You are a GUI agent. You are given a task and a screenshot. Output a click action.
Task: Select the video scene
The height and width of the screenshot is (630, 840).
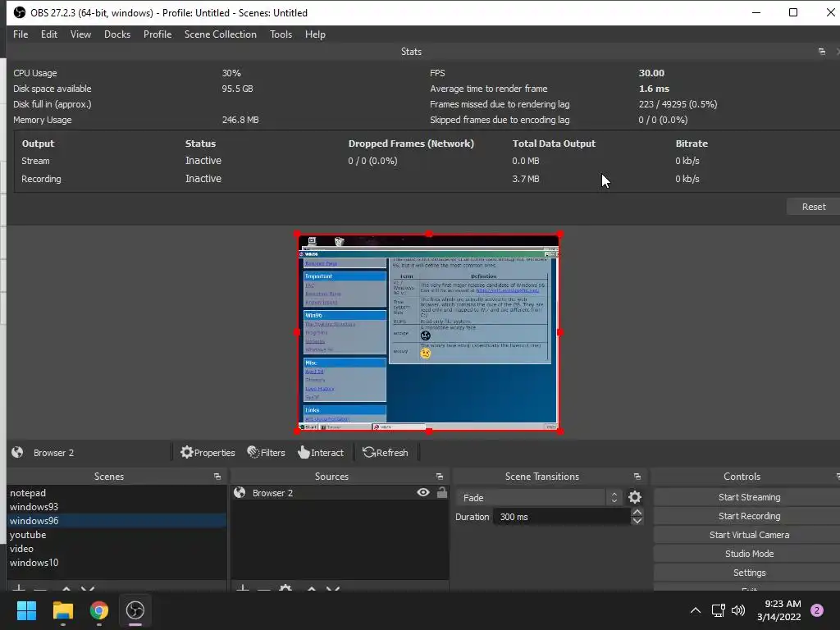pyautogui.click(x=116, y=549)
